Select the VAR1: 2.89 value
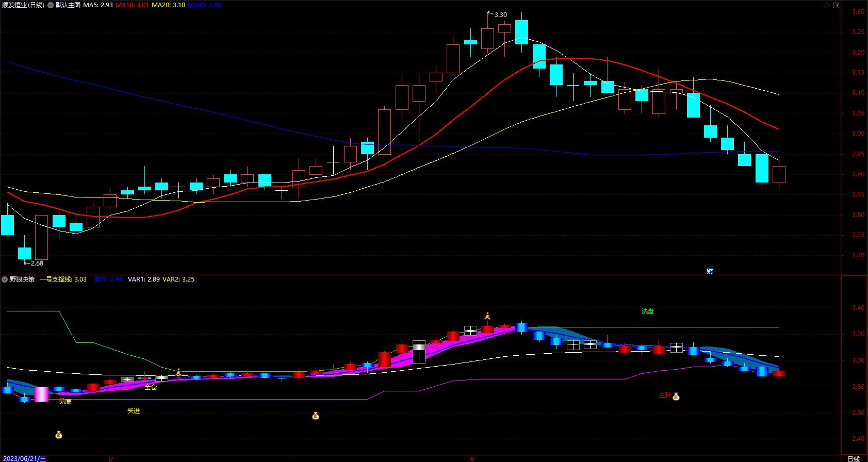This screenshot has height=462, width=868. pyautogui.click(x=144, y=279)
